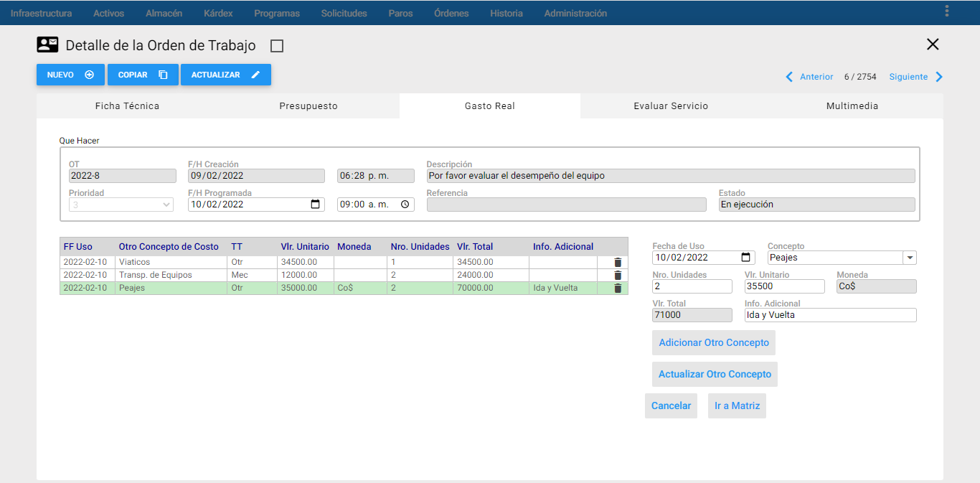Click the Siguiente right chevron arrow
Image resolution: width=980 pixels, height=483 pixels.
(939, 77)
